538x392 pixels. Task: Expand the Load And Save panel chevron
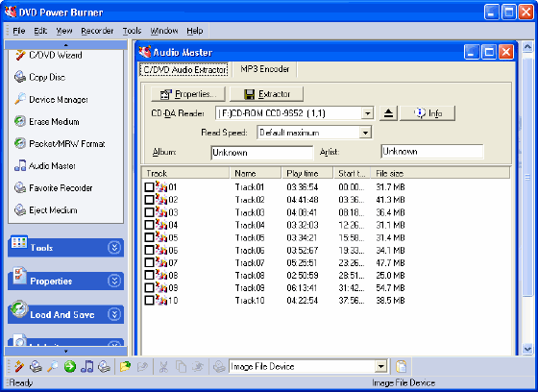coord(114,314)
